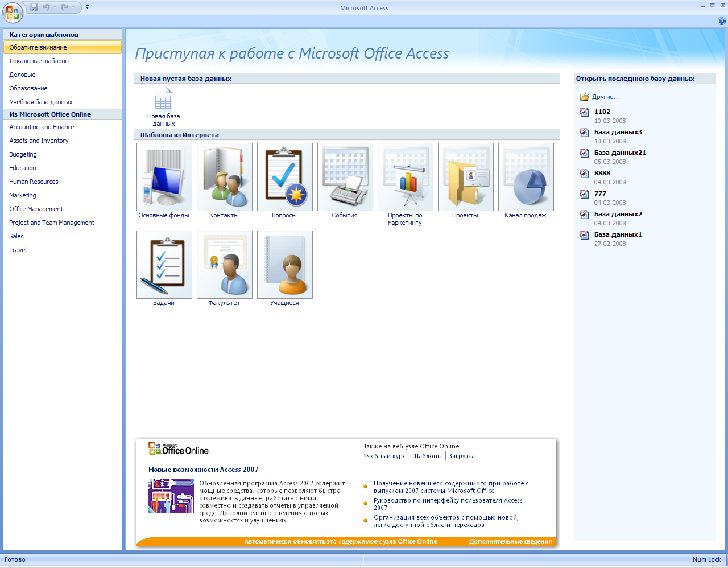This screenshot has height=568, width=728.
Task: Click the folder icon next to Другие
Action: click(584, 97)
